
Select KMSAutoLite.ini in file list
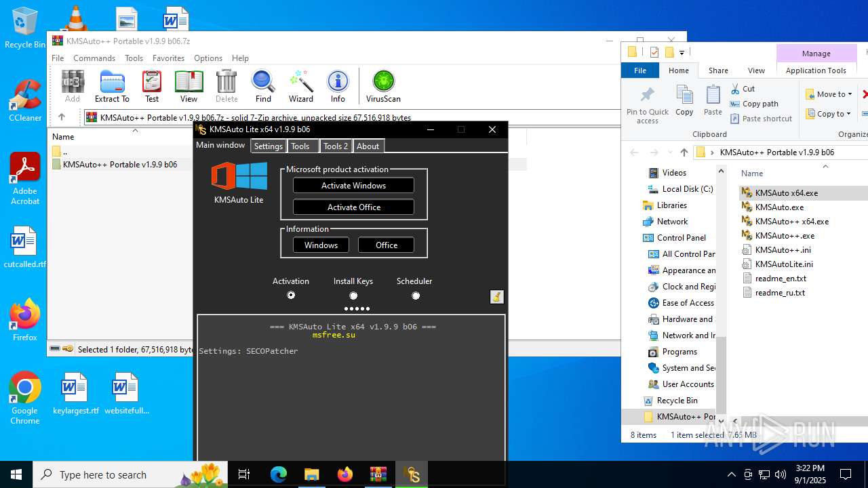pos(777,264)
